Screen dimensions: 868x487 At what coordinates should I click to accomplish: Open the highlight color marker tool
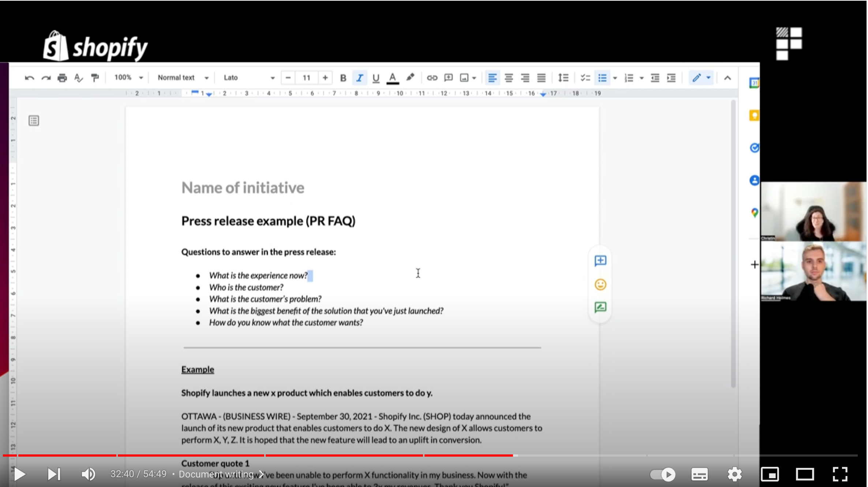point(410,78)
